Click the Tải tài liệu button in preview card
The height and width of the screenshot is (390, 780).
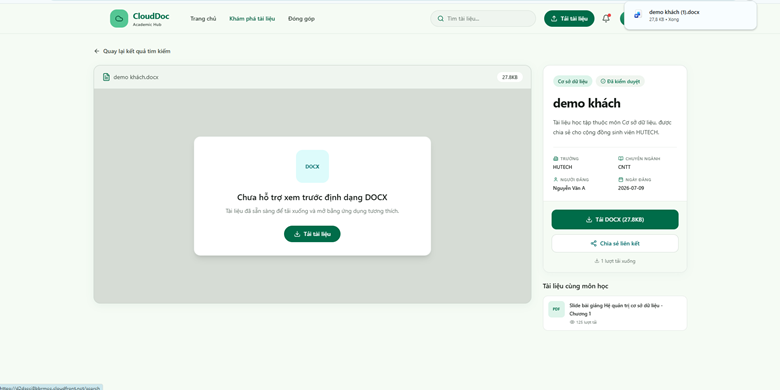(x=312, y=234)
